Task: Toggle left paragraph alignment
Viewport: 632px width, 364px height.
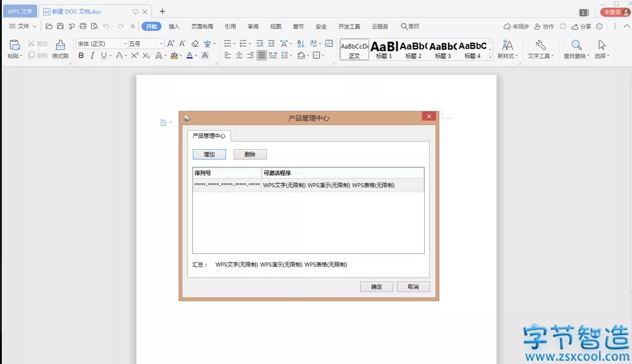Action: pyautogui.click(x=228, y=55)
